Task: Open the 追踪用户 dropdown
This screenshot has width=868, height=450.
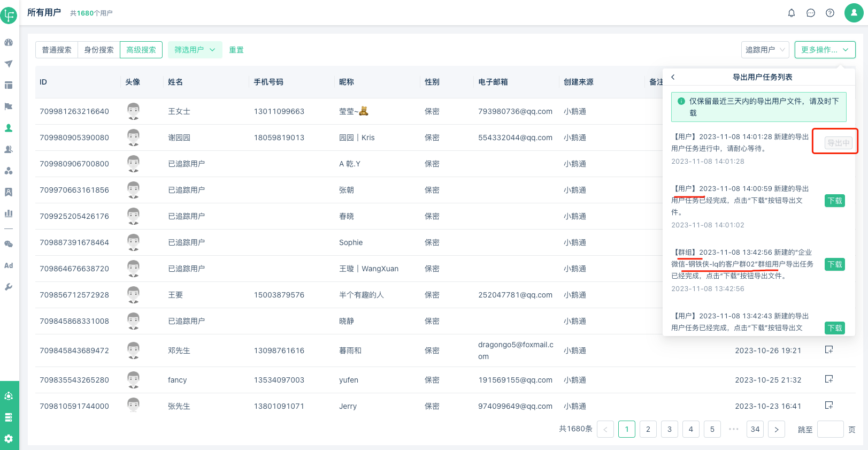Action: [765, 50]
